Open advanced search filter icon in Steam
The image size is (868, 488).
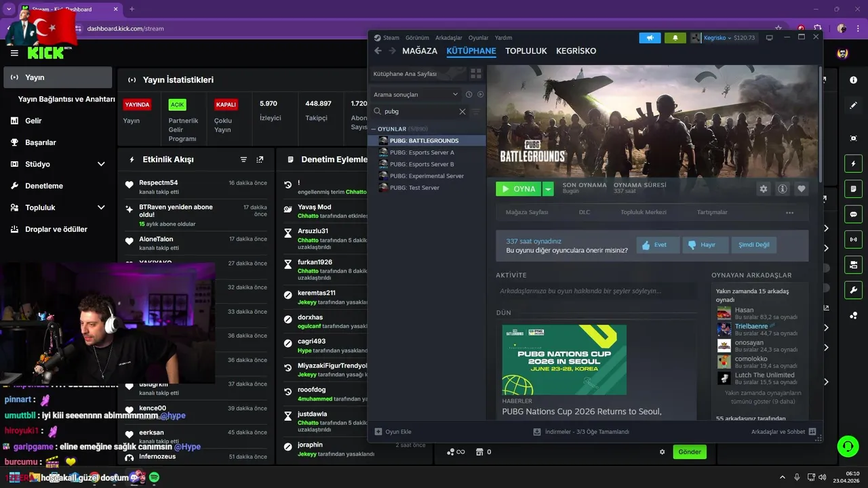coord(476,112)
